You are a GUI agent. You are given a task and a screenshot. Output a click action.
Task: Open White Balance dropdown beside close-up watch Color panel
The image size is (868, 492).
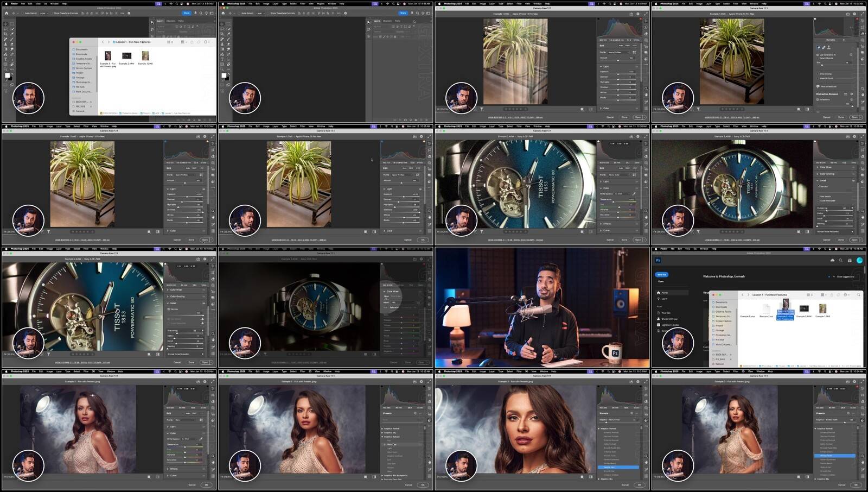click(x=622, y=194)
